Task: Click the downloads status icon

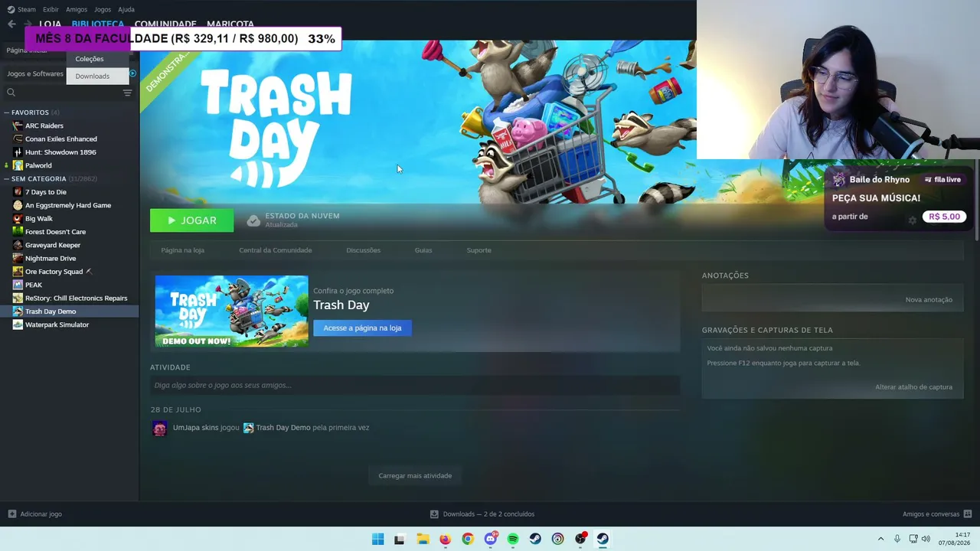Action: pos(434,514)
